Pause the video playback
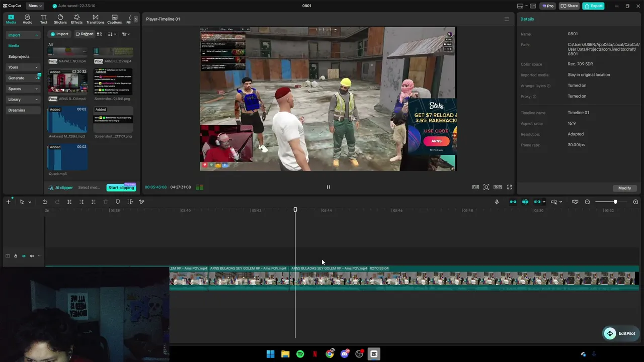Viewport: 644px width, 362px height. point(328,187)
